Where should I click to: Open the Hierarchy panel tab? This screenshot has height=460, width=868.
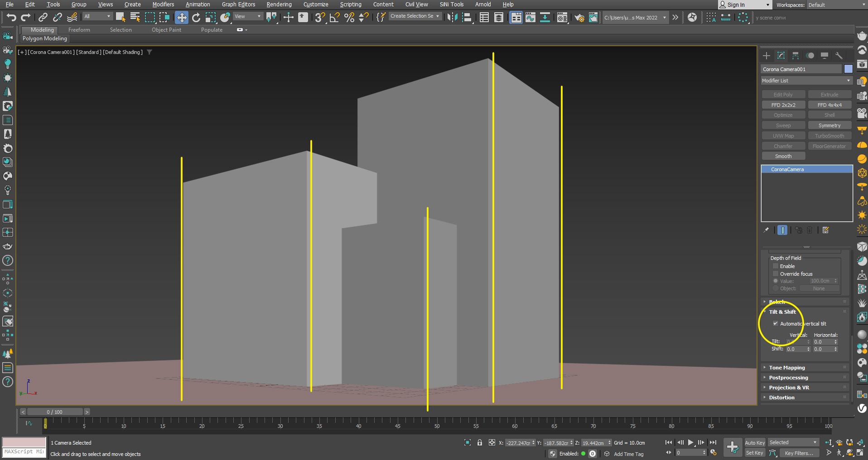click(x=796, y=56)
